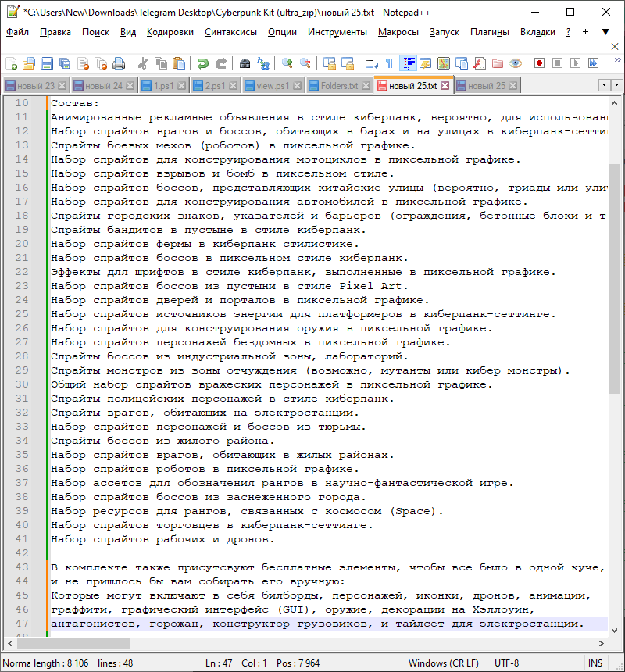The height and width of the screenshot is (672, 625).
Task: Save the current file with Save icon
Action: [x=47, y=63]
